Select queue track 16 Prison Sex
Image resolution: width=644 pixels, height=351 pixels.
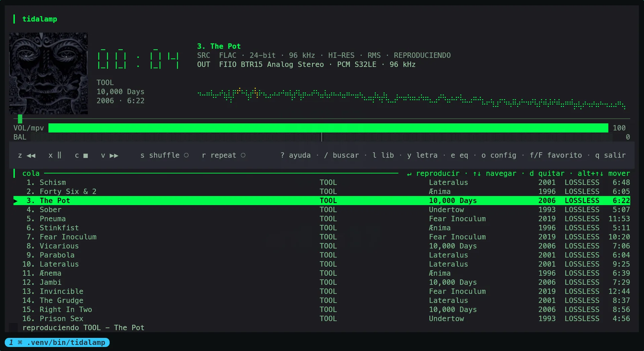pyautogui.click(x=322, y=318)
